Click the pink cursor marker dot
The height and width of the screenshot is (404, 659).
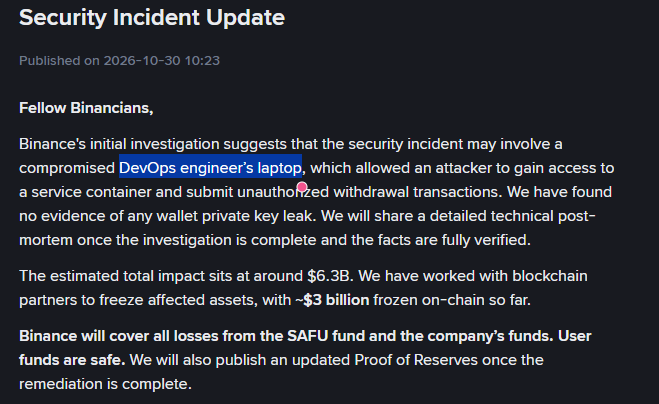click(302, 186)
